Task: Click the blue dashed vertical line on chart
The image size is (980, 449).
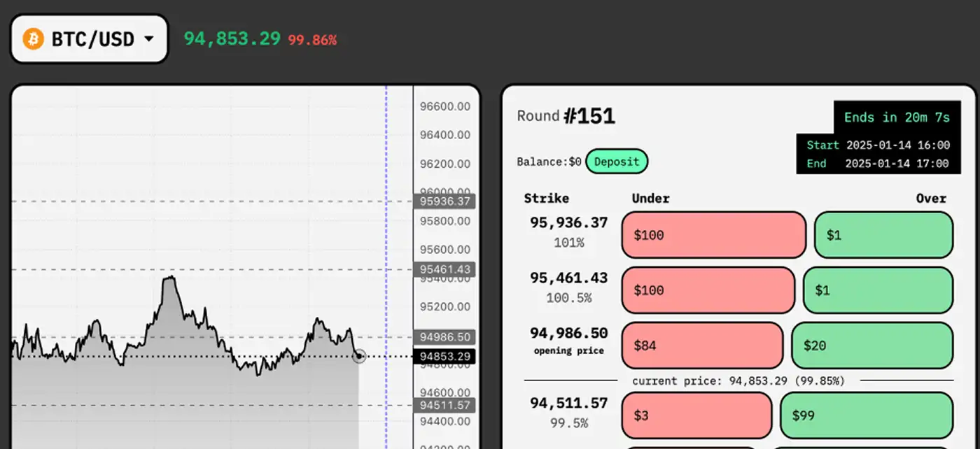Action: (386, 210)
